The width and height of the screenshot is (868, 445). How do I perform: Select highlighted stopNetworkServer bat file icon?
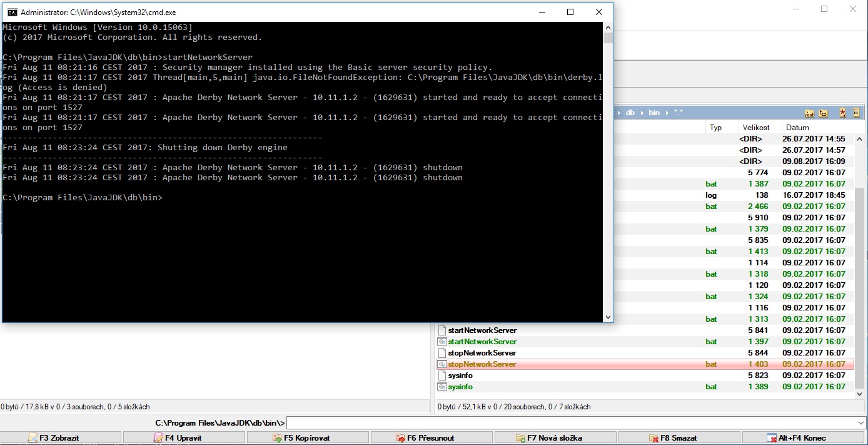[x=442, y=364]
